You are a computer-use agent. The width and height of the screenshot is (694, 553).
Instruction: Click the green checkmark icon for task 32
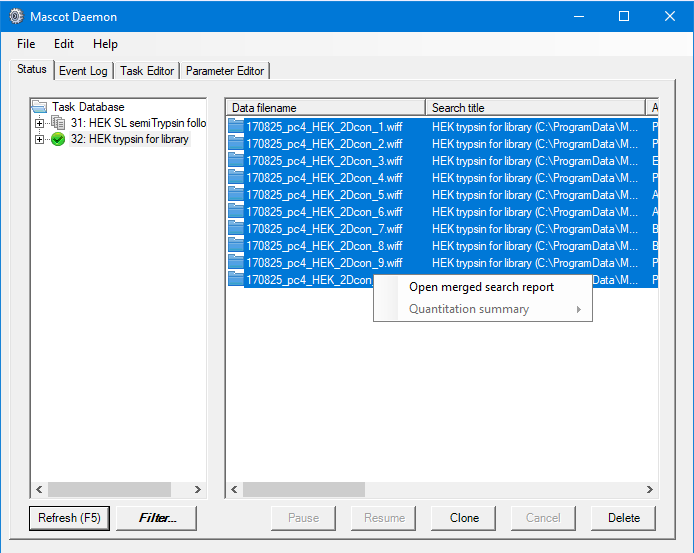coord(58,139)
